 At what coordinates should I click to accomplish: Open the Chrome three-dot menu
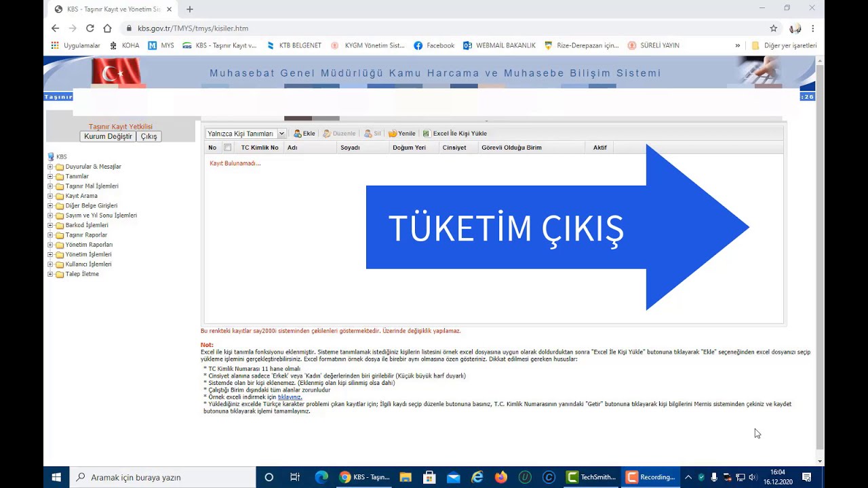(x=812, y=28)
